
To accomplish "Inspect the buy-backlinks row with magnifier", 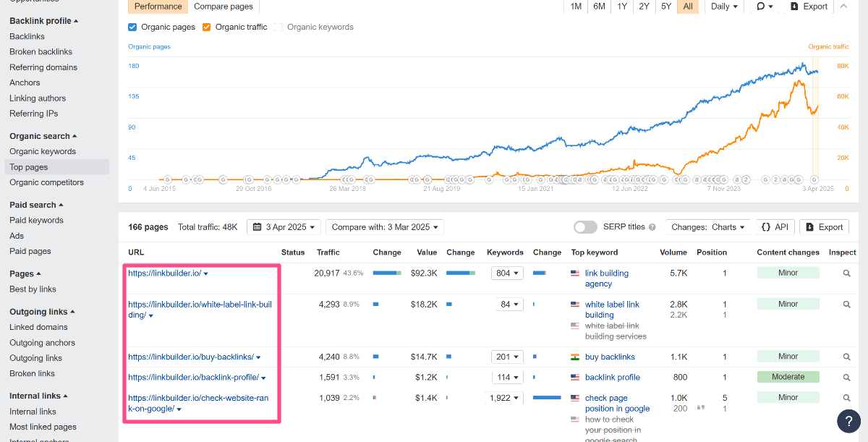I will 846,357.
